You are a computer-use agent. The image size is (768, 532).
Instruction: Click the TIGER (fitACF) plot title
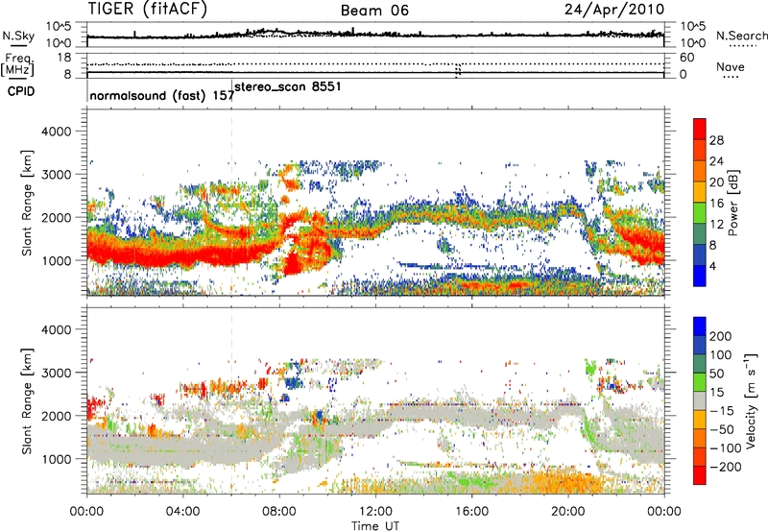click(x=148, y=10)
